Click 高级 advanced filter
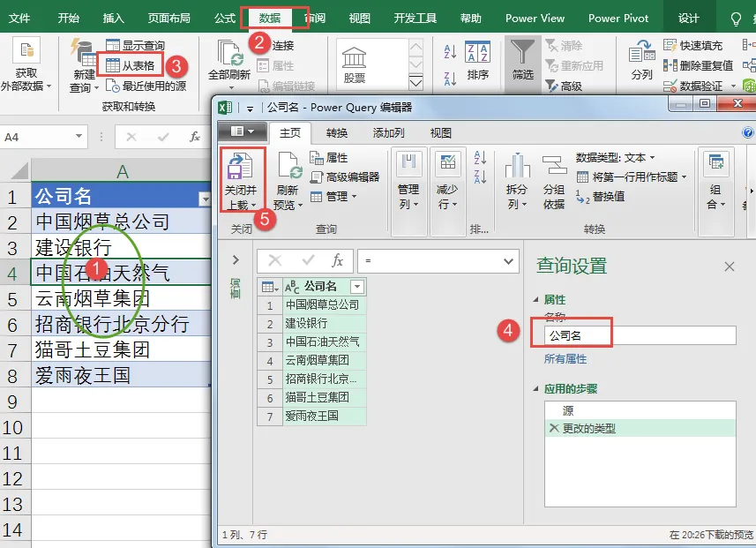The image size is (756, 548). tap(564, 86)
